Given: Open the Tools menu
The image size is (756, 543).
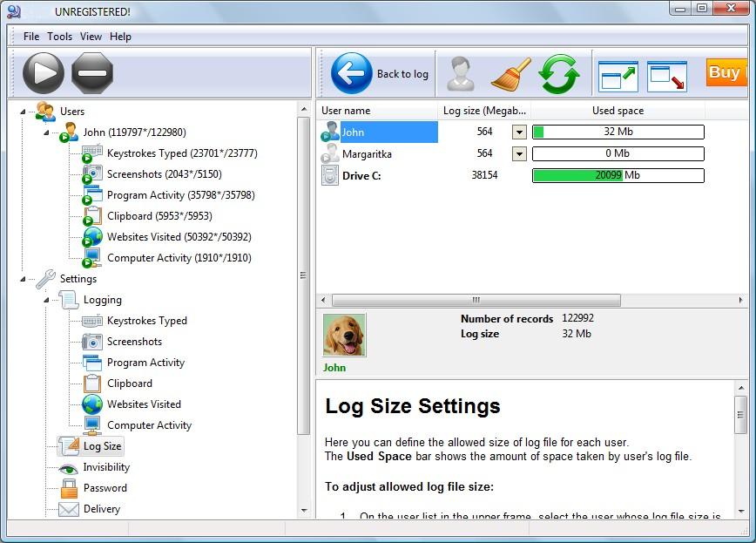Looking at the screenshot, I should 60,37.
